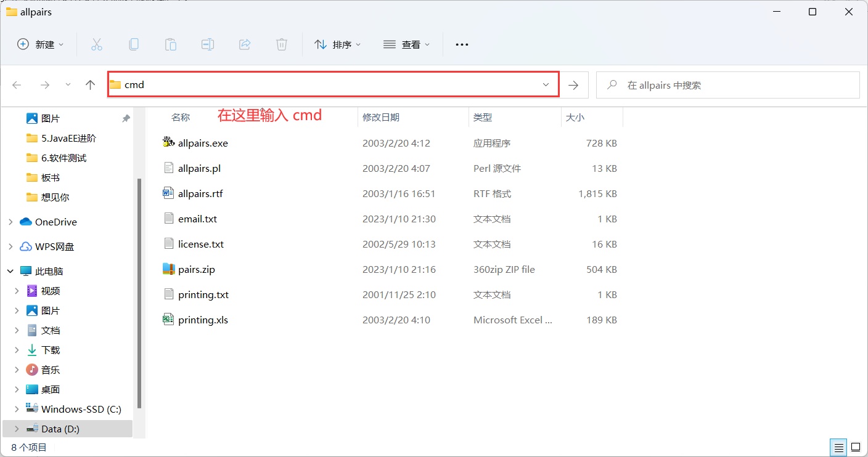Expand the 视频 tree node
Screen dimensions: 868x457
click(17, 291)
